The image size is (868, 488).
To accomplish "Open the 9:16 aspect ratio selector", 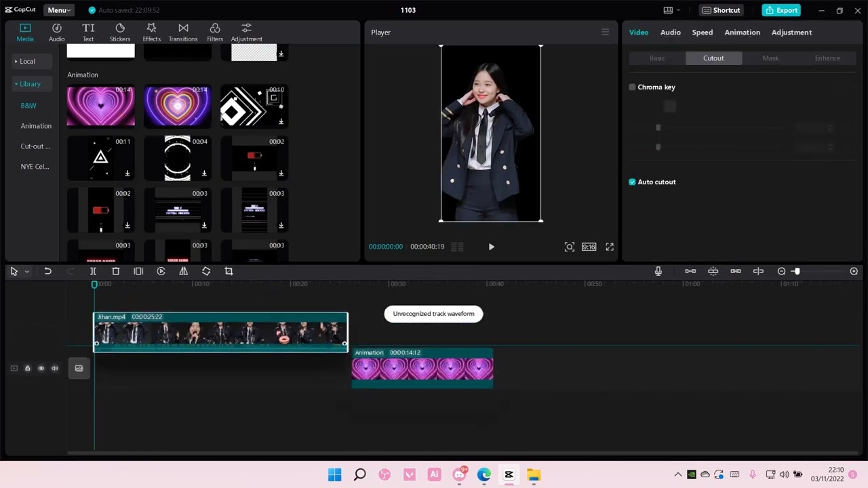I will click(x=589, y=247).
